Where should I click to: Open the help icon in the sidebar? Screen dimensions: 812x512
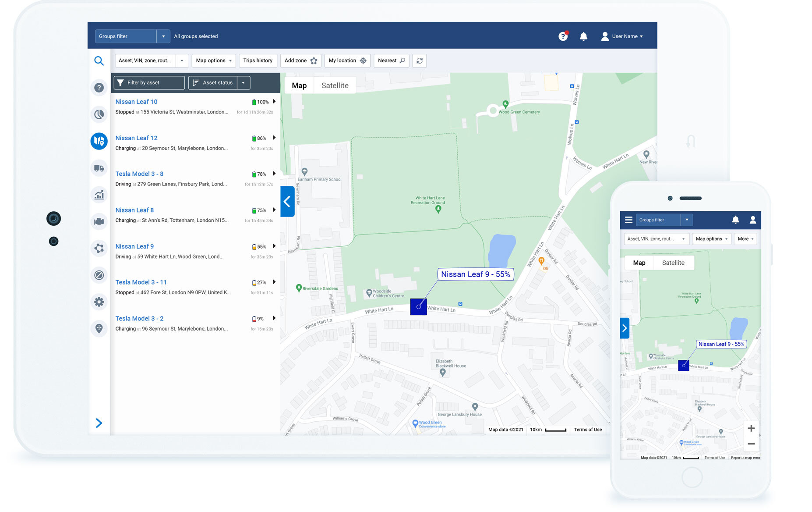point(99,88)
